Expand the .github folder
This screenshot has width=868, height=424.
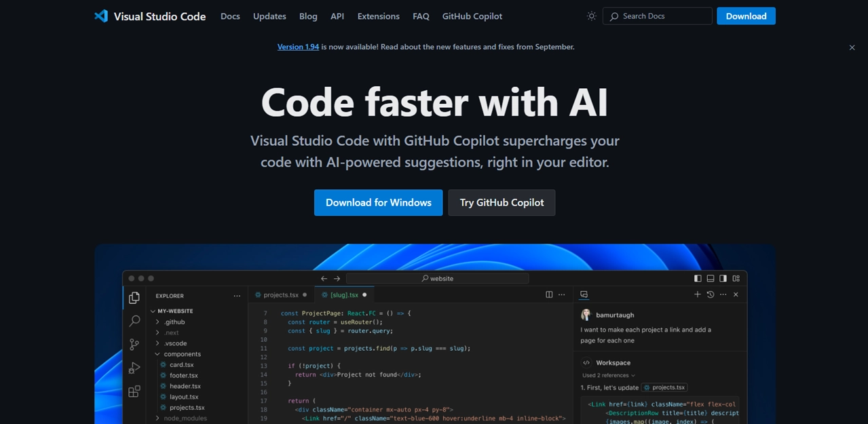[157, 322]
